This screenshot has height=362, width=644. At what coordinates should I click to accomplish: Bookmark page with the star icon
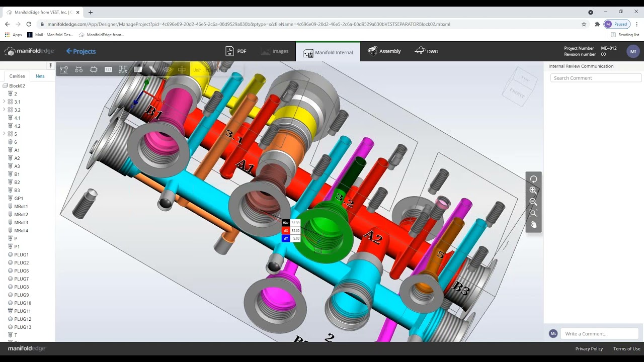click(x=584, y=24)
